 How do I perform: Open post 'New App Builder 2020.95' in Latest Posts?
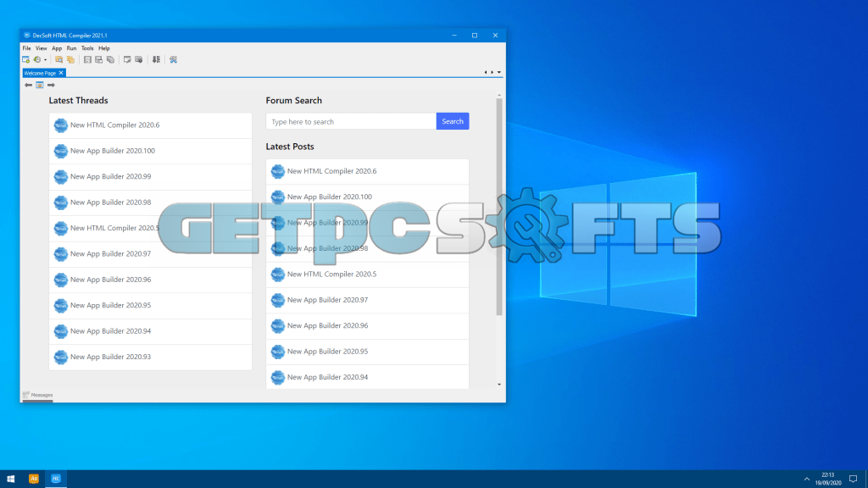pos(367,352)
